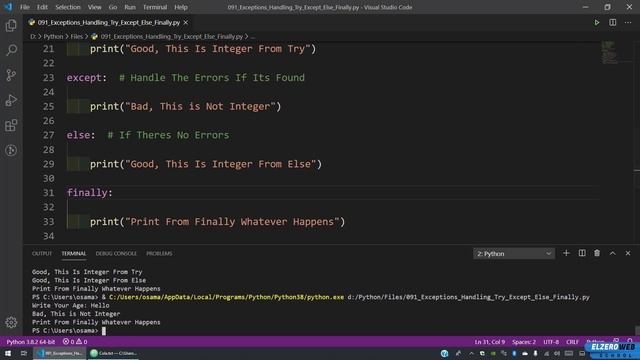Click the else: keyword on line 27
This screenshot has width=640, height=360.
[81, 135]
